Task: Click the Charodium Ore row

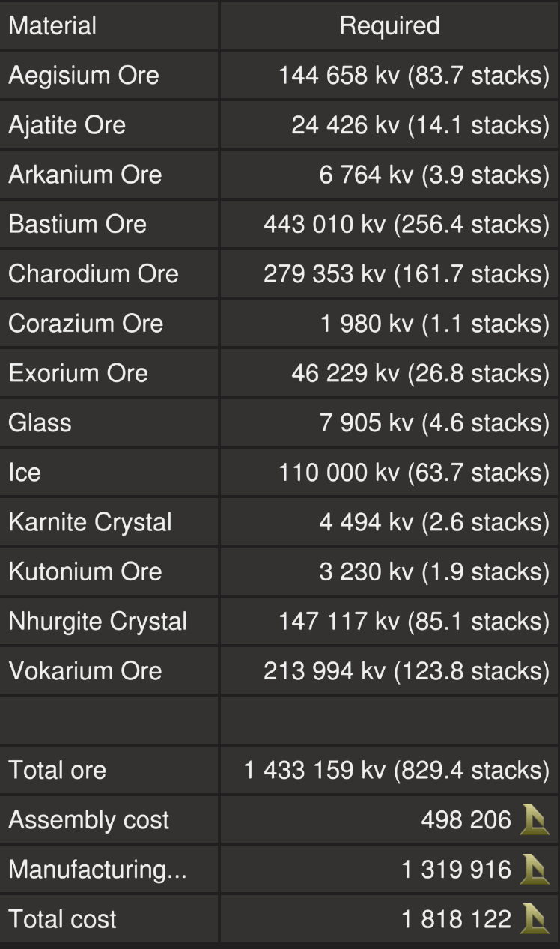Action: (94, 274)
